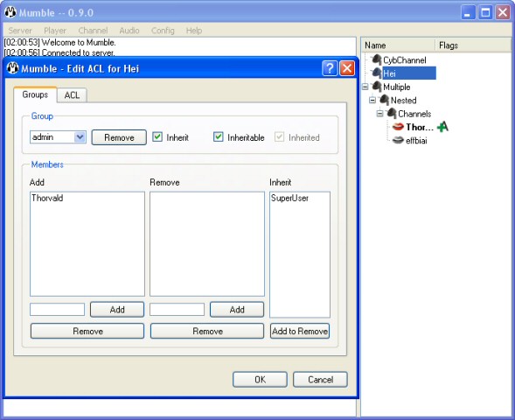Click Add button under the Add members list
Screen dimensions: 515x420
point(117,310)
